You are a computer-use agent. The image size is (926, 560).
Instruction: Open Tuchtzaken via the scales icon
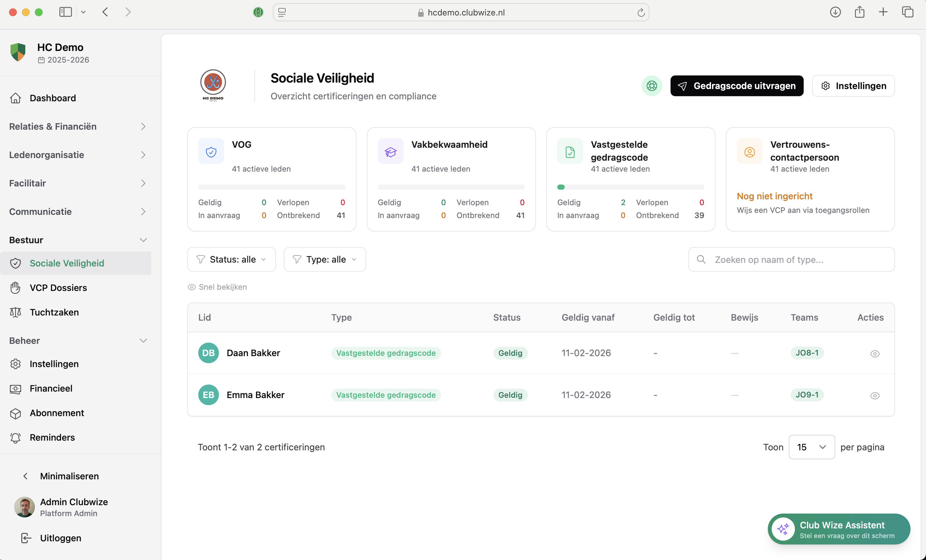[15, 312]
